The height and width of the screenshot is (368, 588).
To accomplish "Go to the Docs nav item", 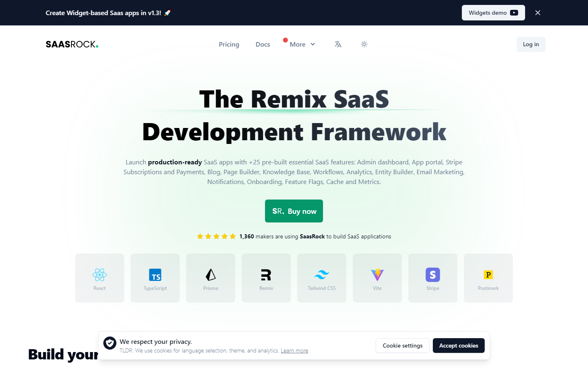I will [x=263, y=44].
